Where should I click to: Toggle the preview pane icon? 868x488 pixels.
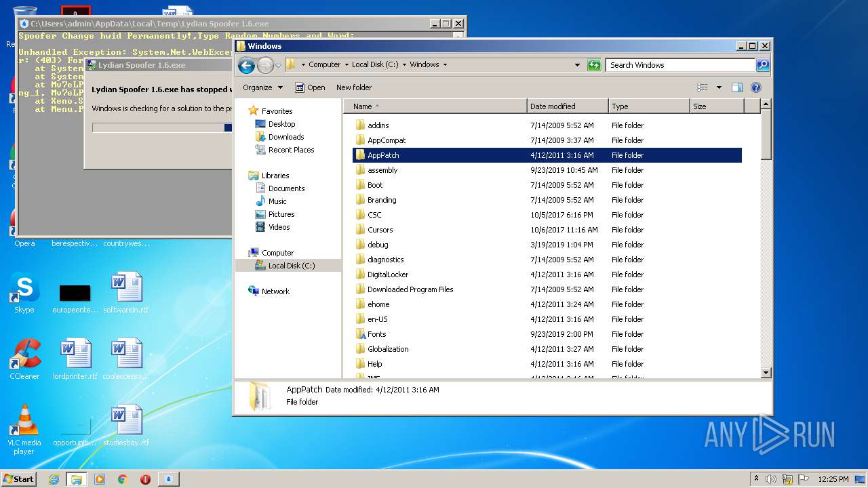[x=737, y=87]
